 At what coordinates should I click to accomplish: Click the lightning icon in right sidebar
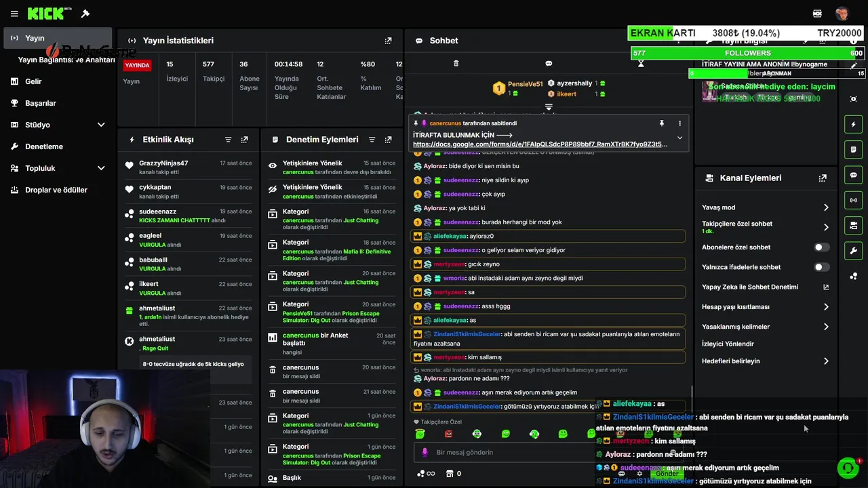tap(853, 125)
